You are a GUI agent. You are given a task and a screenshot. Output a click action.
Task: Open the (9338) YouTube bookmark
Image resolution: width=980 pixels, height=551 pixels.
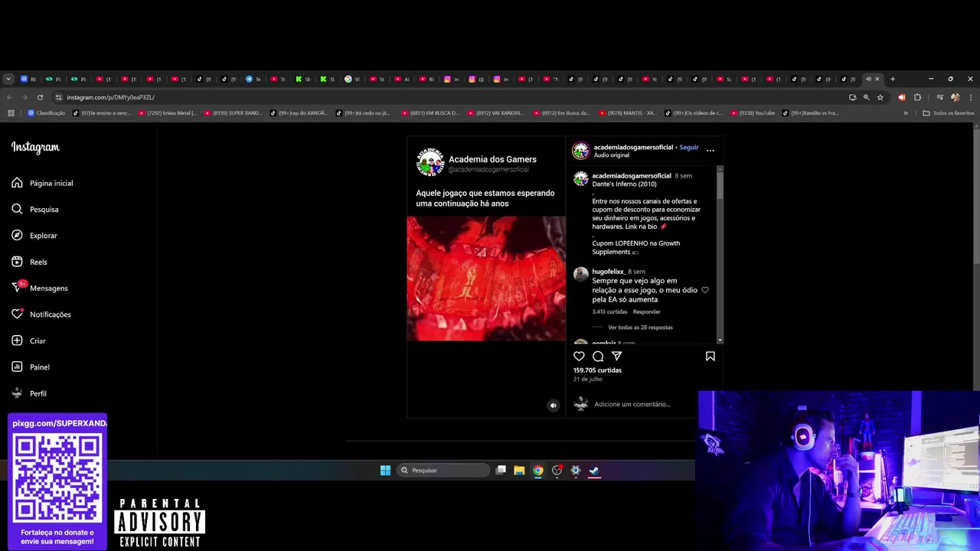pos(753,113)
